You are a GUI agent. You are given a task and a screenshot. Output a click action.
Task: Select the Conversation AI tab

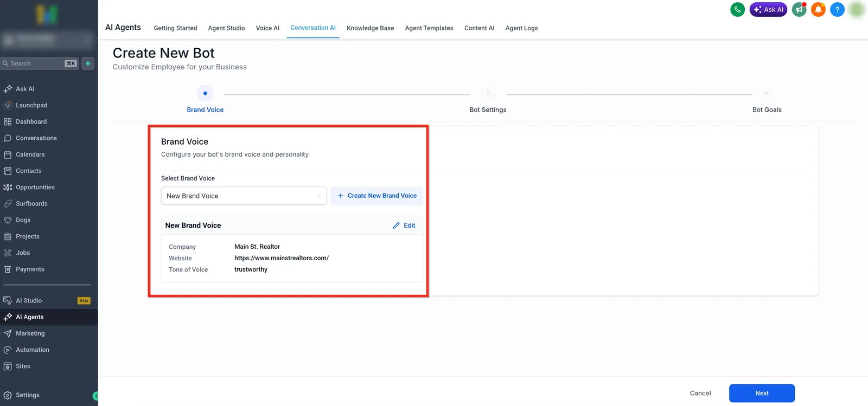click(x=313, y=28)
